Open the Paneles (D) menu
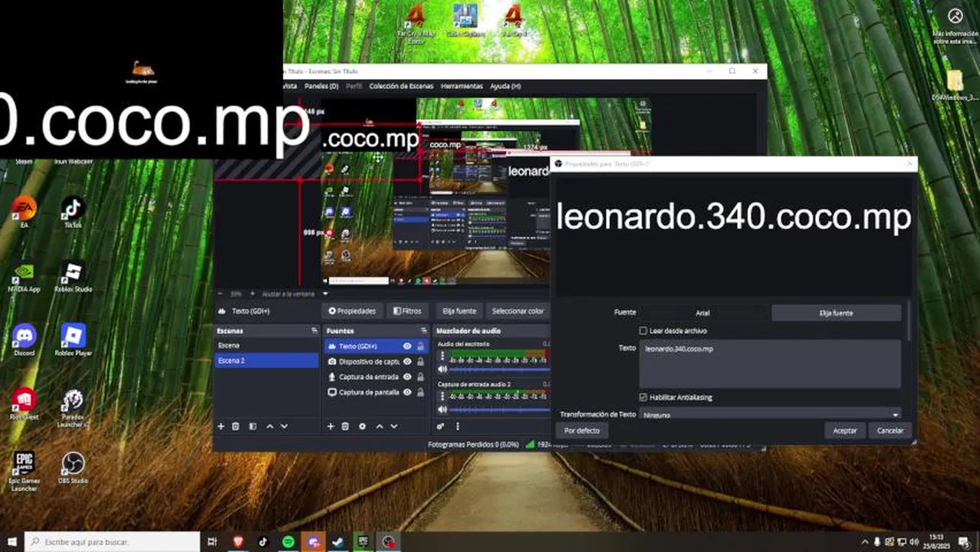The image size is (980, 552). click(x=321, y=86)
